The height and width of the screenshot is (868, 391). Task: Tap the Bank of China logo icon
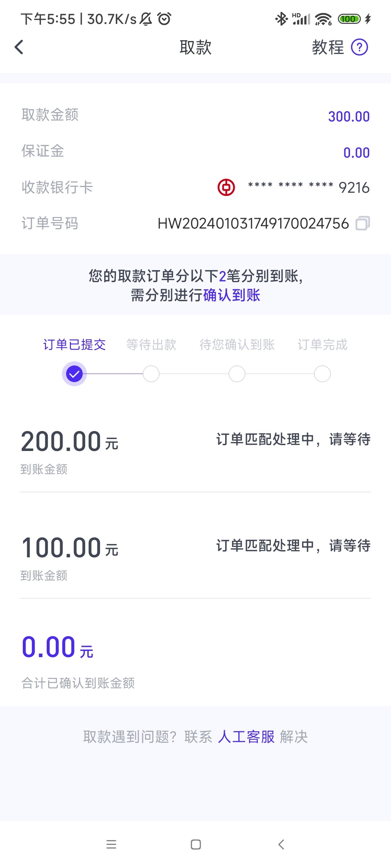pyautogui.click(x=226, y=187)
